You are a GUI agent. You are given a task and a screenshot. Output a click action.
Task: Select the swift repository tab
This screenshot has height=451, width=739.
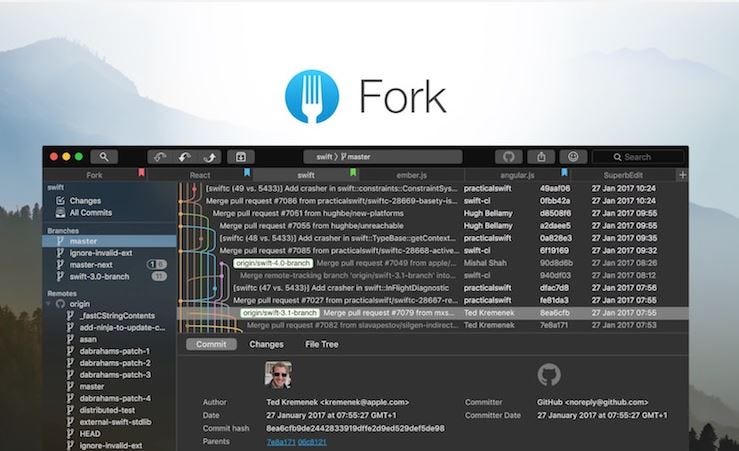pyautogui.click(x=306, y=175)
